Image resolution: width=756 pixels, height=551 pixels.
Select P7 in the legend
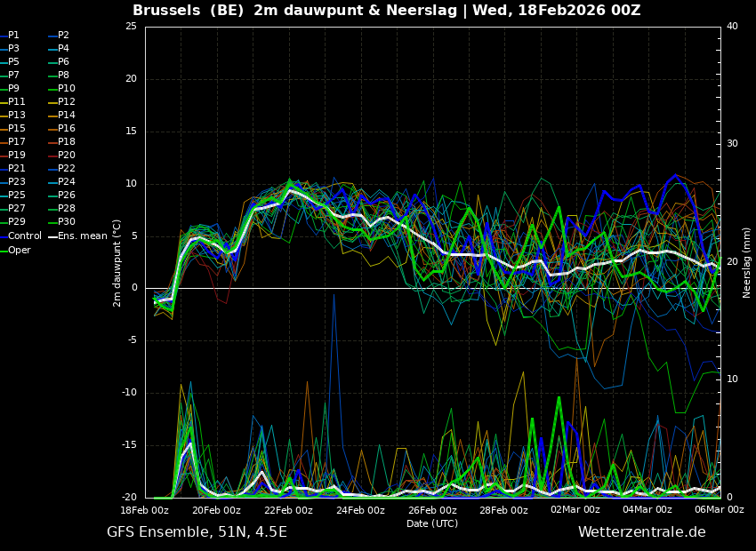point(11,76)
